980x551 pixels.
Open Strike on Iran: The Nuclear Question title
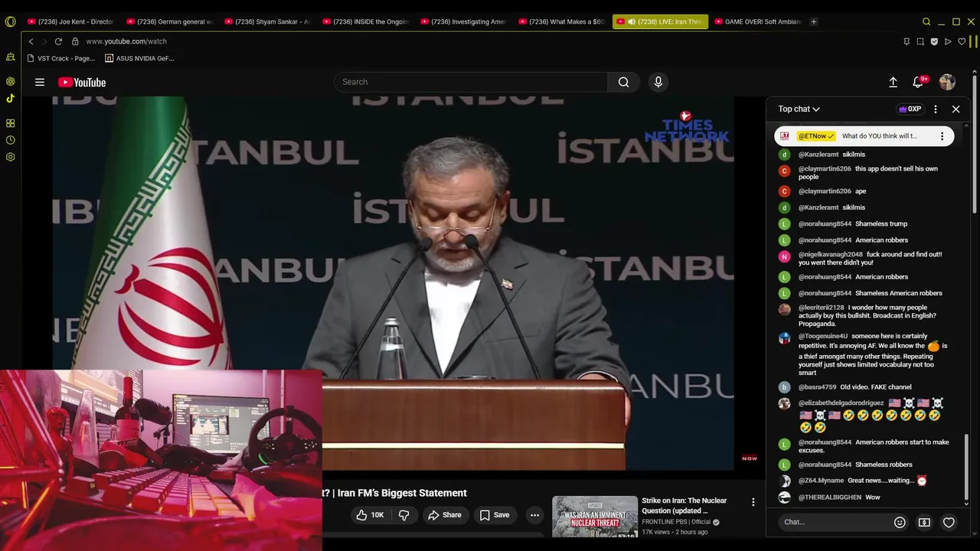point(684,505)
